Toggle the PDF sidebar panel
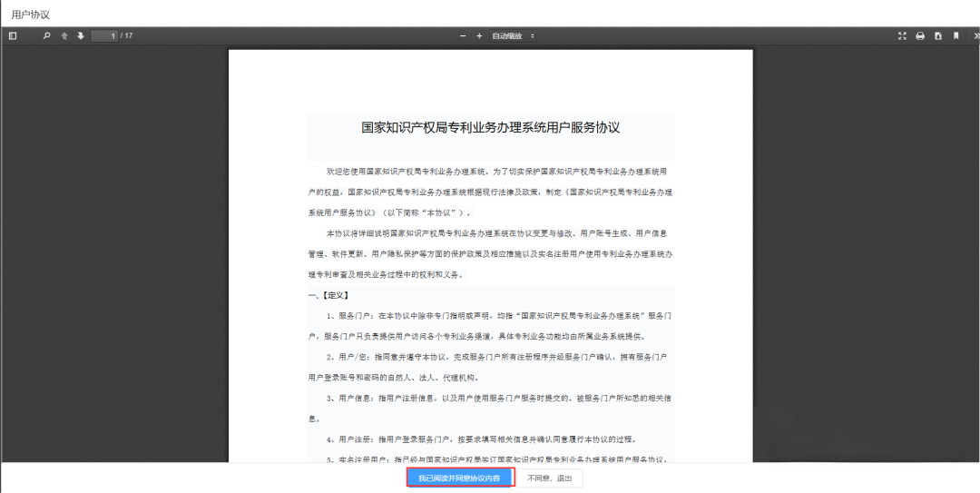 pos(13,35)
